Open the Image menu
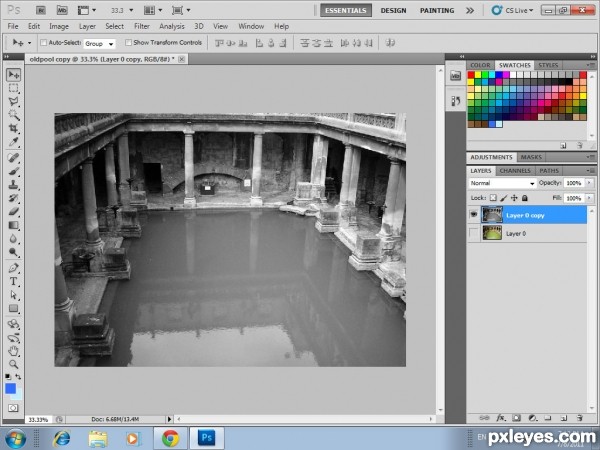The image size is (600, 450). tap(59, 26)
